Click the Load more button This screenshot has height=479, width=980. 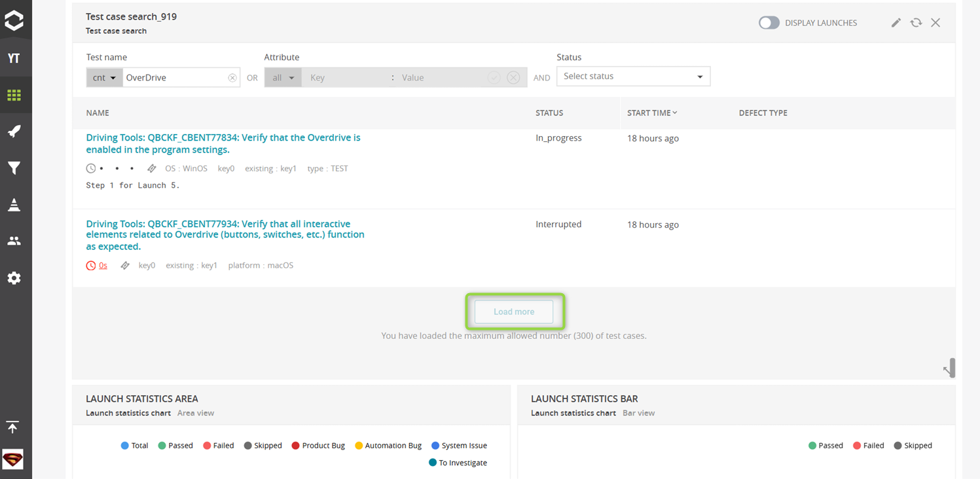point(514,312)
